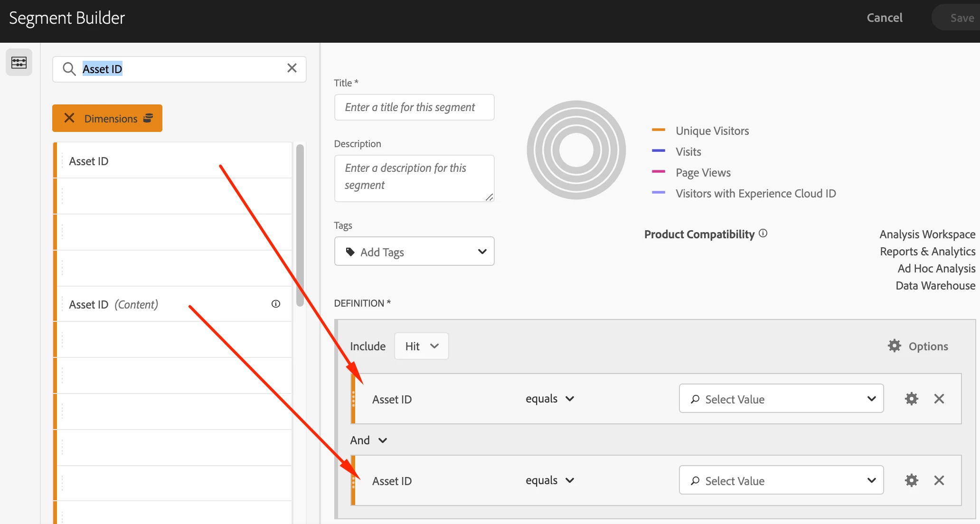Screen dimensions: 980x524
Task: Remove the second Asset ID rule
Action: point(939,480)
